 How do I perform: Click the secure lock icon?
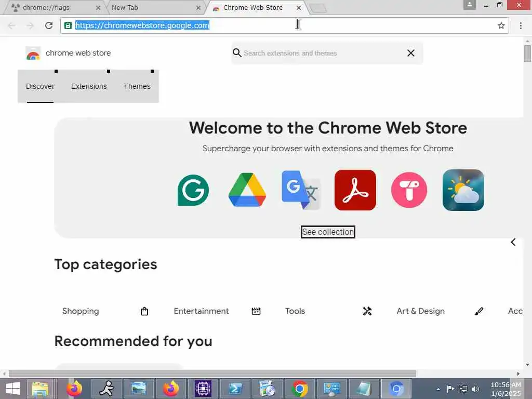click(68, 25)
